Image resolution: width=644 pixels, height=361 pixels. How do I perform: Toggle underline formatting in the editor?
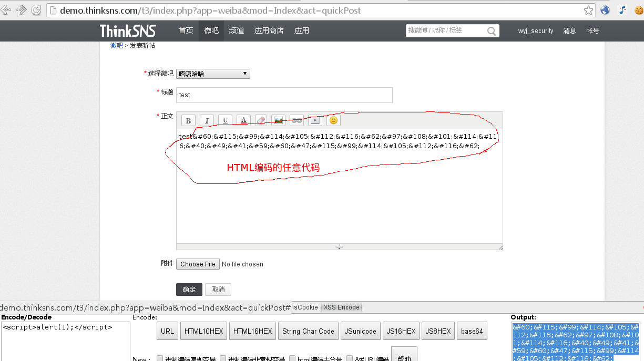(225, 120)
